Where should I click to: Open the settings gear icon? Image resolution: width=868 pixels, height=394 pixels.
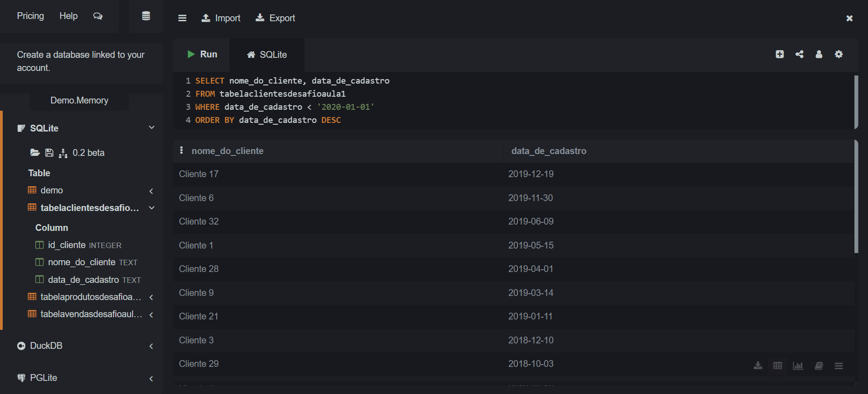coord(839,54)
